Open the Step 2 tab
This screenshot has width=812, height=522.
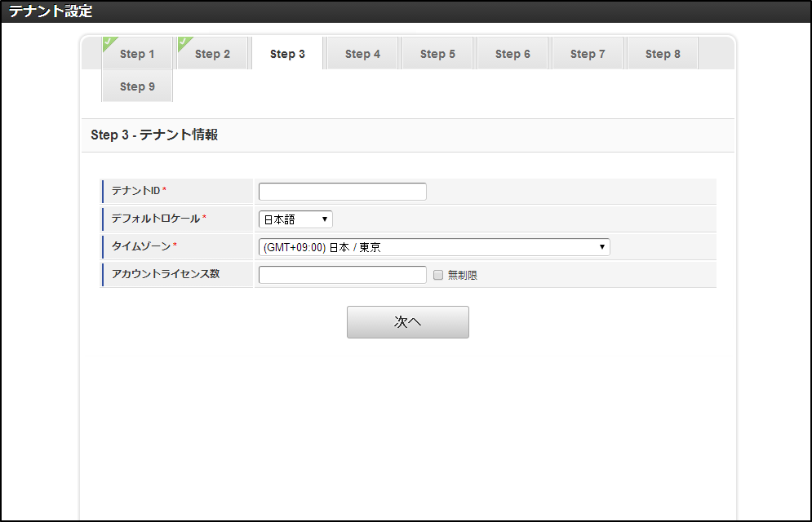(212, 54)
